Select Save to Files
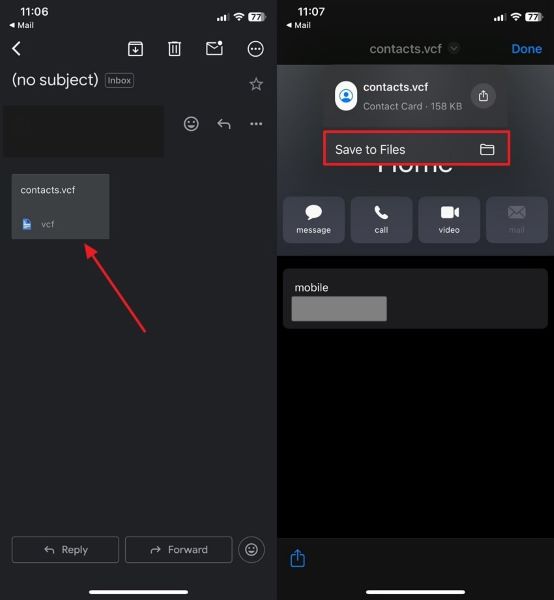The width and height of the screenshot is (554, 600). [x=416, y=149]
